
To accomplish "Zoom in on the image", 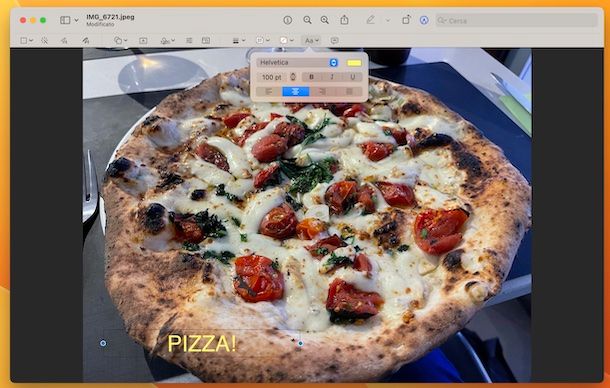I will [324, 20].
